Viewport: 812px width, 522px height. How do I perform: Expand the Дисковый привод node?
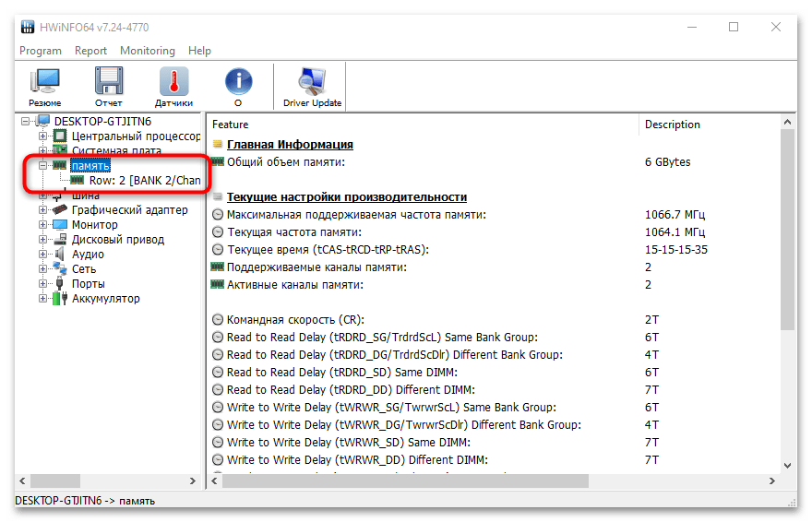pyautogui.click(x=42, y=239)
